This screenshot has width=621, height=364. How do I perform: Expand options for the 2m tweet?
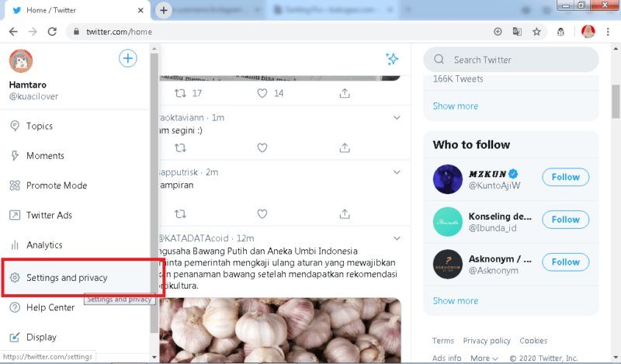397,172
